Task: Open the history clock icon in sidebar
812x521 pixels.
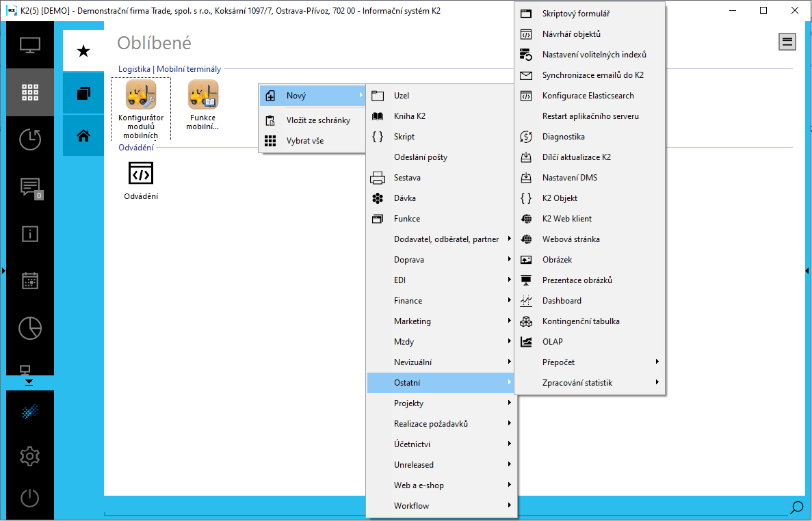Action: pyautogui.click(x=30, y=139)
